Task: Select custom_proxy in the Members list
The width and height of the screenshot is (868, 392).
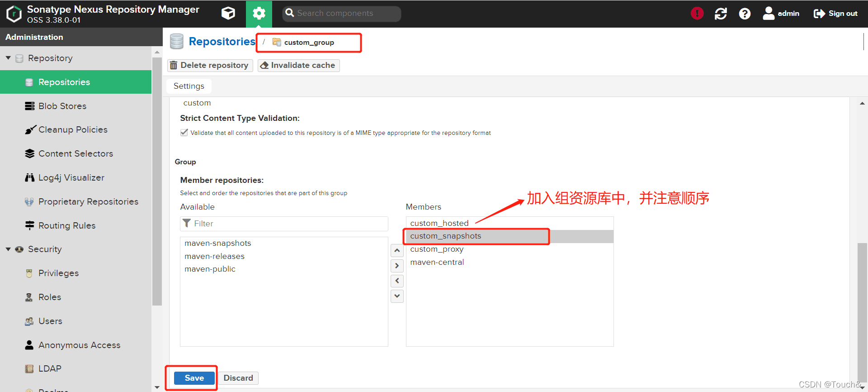Action: (x=509, y=249)
